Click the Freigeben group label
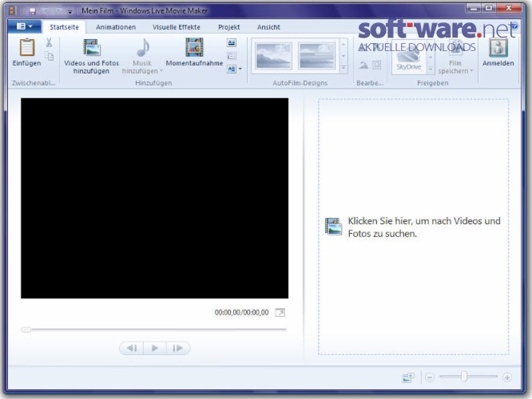This screenshot has width=532, height=399. [x=433, y=83]
